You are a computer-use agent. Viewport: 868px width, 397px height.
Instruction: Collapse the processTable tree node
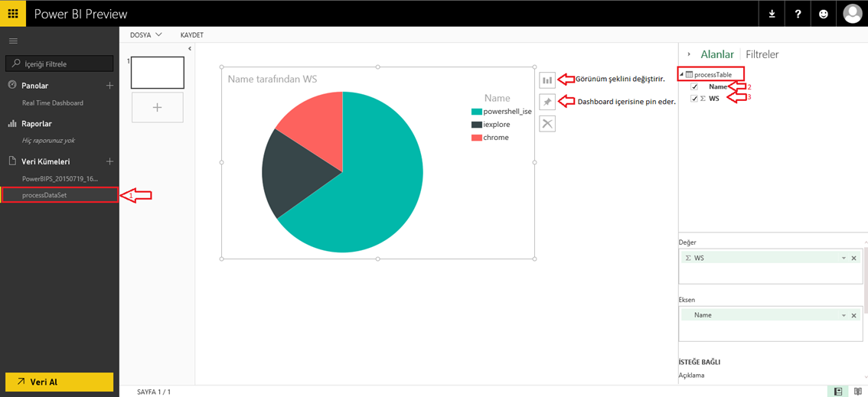pos(681,75)
